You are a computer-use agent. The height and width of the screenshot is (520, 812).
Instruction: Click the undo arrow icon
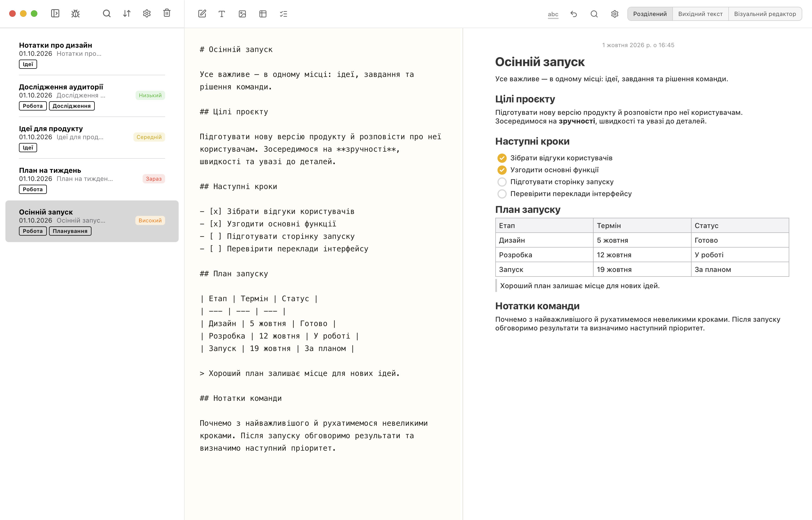(574, 14)
